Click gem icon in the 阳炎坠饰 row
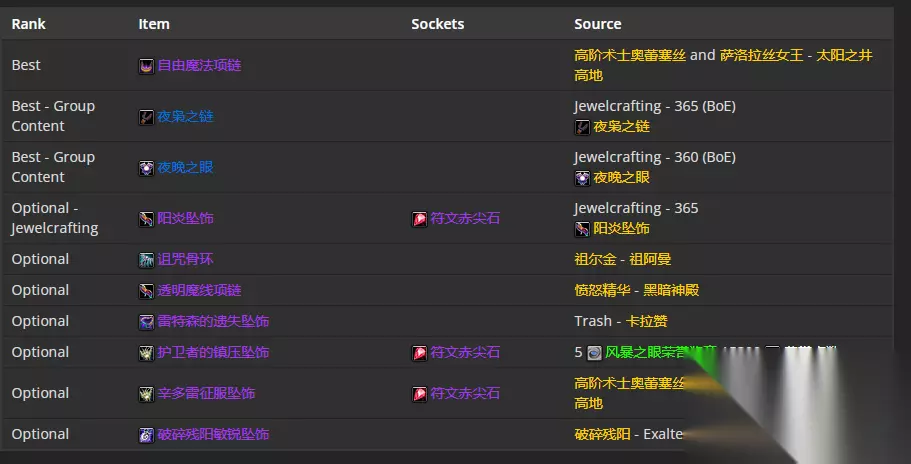Viewport: 911px width, 464px height. click(x=419, y=219)
